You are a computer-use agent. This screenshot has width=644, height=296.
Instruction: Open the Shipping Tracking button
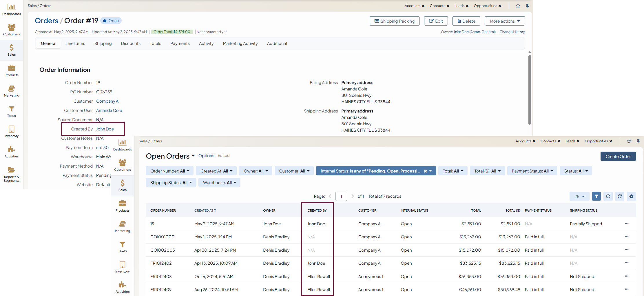394,21
